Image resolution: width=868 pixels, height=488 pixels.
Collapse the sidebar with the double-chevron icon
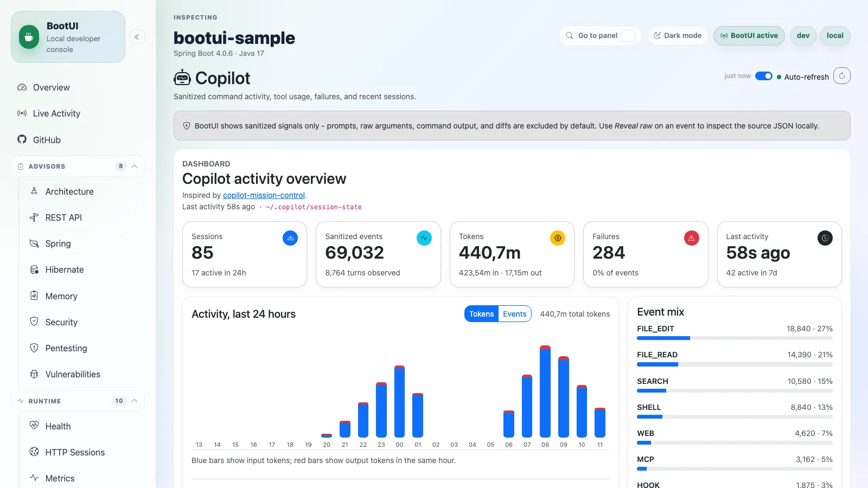137,37
